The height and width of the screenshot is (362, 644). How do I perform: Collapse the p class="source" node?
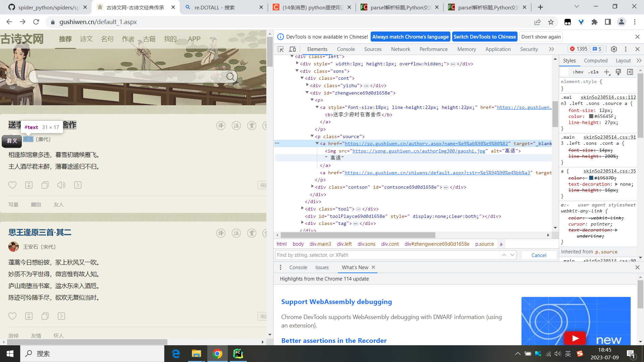pos(312,136)
